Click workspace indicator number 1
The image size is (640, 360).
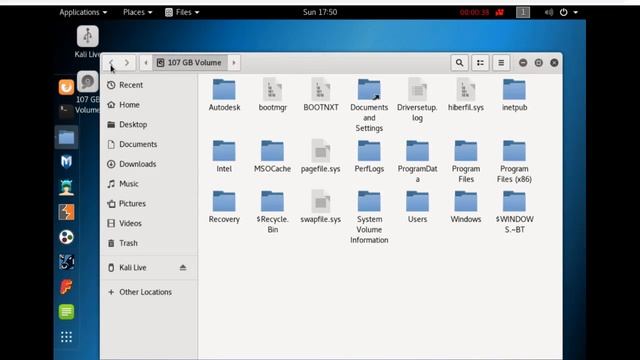click(x=523, y=12)
